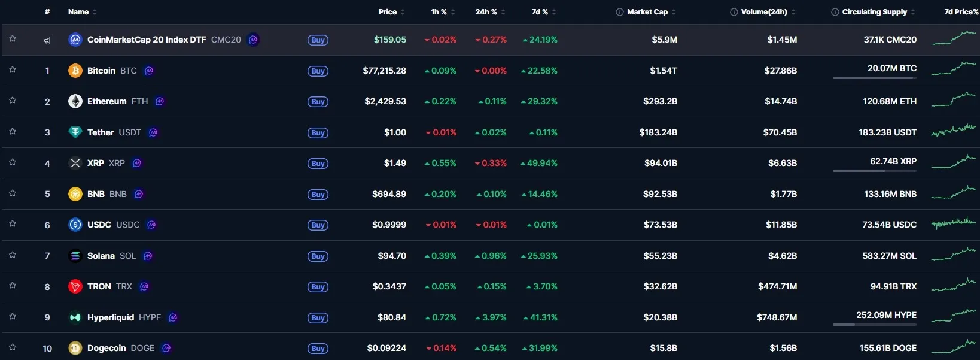Click the purple badge icon beside BNB ticker
This screenshot has width=980, height=360.
[139, 194]
